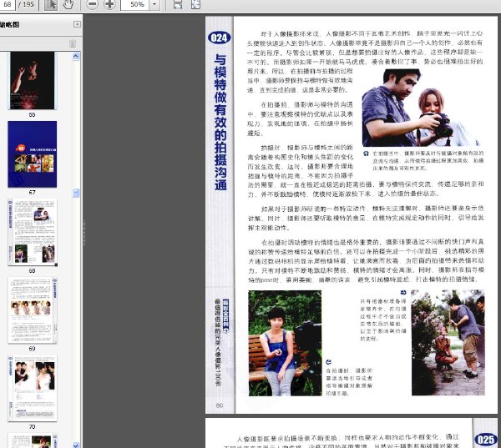Zoom in with the plus button
Screen dimensions: 501x448
[109, 4]
